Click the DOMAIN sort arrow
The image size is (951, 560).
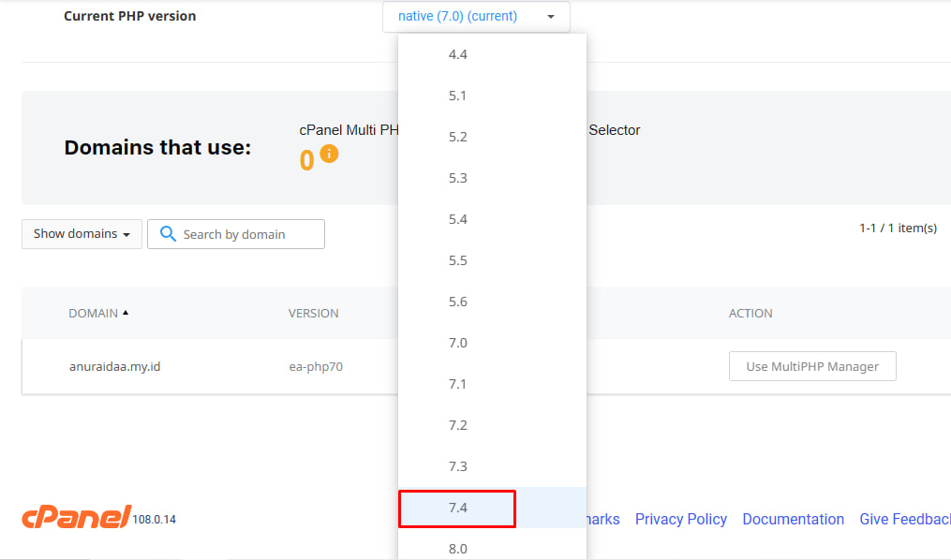126,313
